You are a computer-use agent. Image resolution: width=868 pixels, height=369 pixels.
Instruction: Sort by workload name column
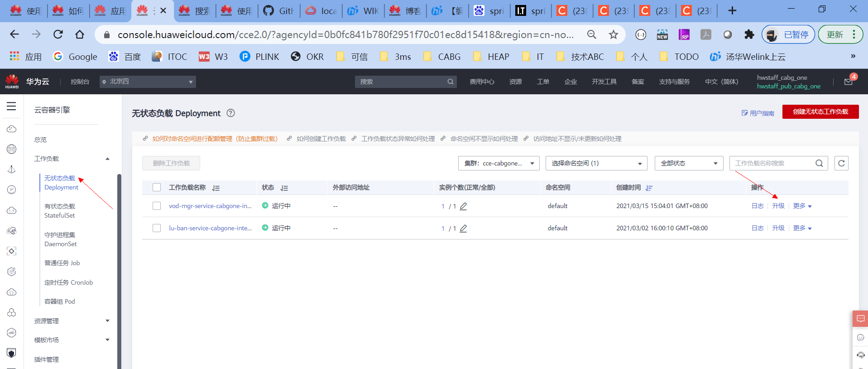pos(216,188)
